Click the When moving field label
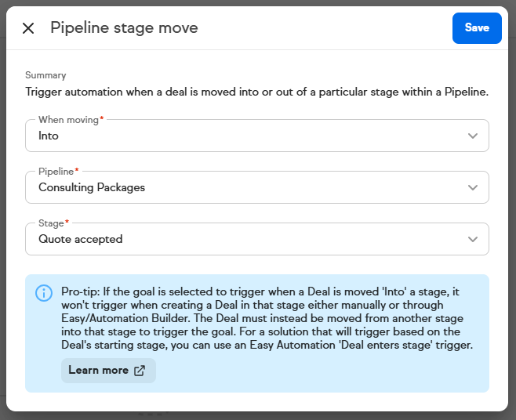Screen dimensions: 516x420 point(70,120)
